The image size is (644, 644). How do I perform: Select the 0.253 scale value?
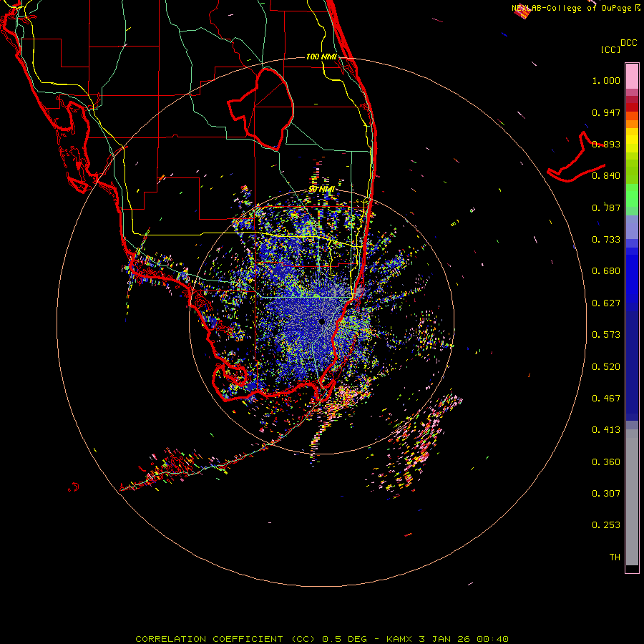tap(606, 525)
